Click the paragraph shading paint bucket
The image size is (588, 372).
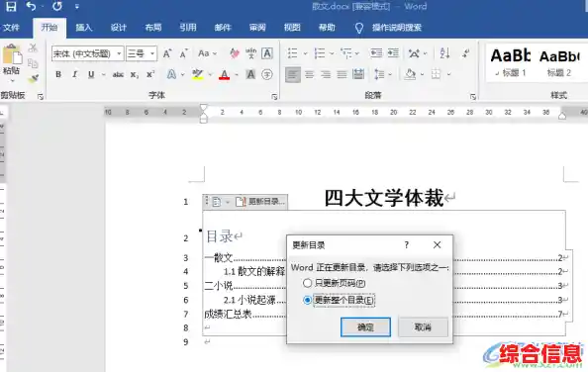click(410, 74)
